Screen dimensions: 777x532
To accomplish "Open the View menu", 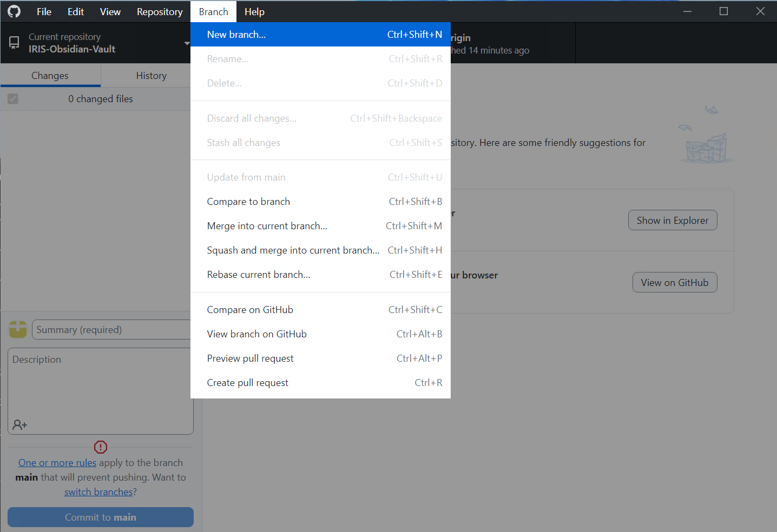I will [x=110, y=11].
